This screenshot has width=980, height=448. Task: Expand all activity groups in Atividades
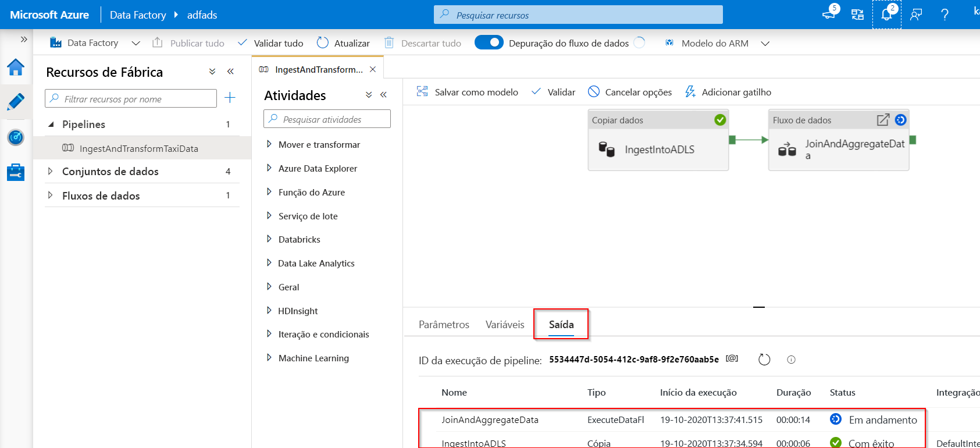(369, 95)
